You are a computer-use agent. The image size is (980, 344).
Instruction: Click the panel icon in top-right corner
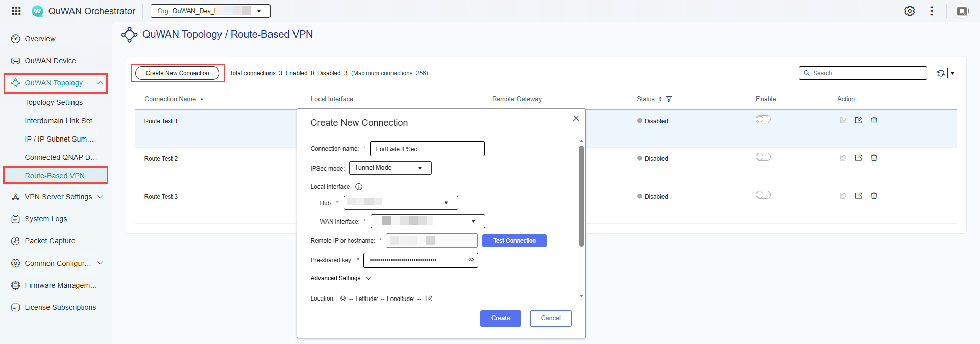click(x=962, y=11)
